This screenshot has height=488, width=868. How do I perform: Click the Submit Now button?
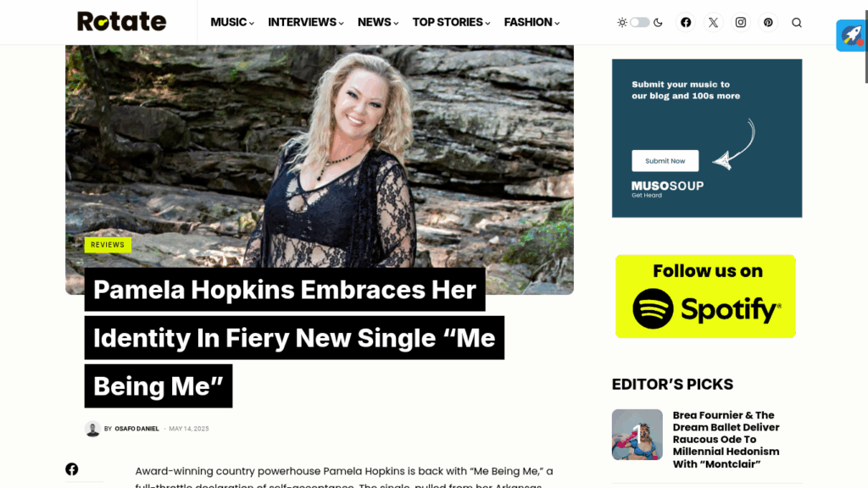tap(665, 161)
